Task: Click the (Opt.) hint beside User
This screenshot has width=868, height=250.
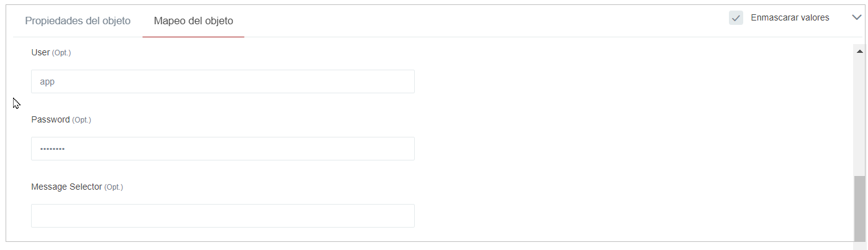Action: coord(61,53)
